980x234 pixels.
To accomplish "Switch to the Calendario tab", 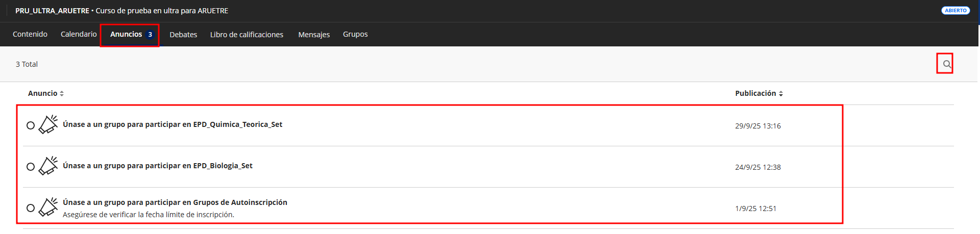I will (x=79, y=34).
